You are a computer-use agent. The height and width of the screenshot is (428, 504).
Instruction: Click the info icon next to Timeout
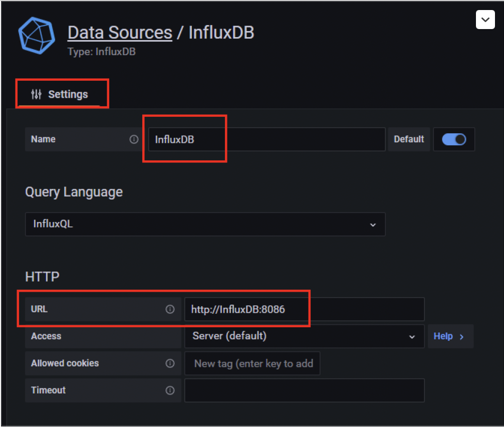pos(170,390)
